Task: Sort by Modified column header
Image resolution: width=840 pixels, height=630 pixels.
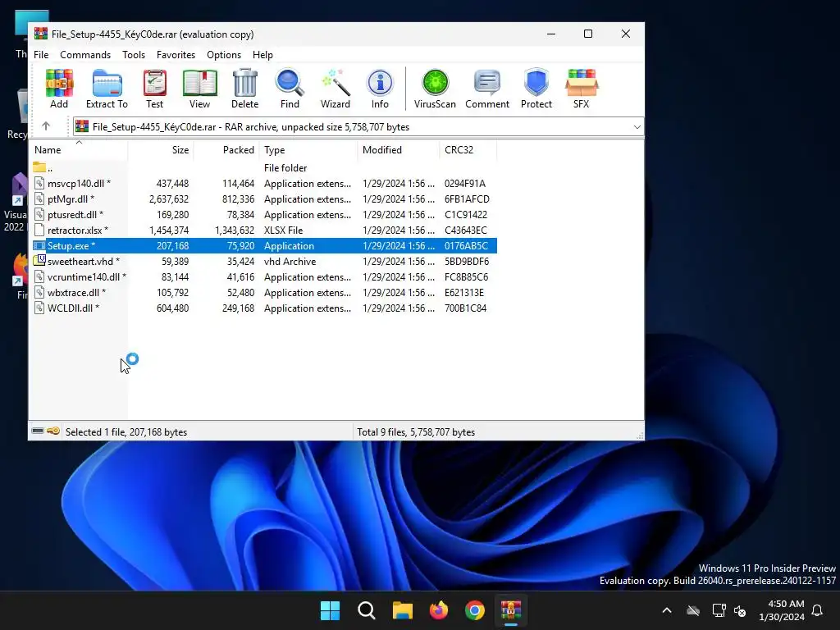Action: tap(398, 150)
